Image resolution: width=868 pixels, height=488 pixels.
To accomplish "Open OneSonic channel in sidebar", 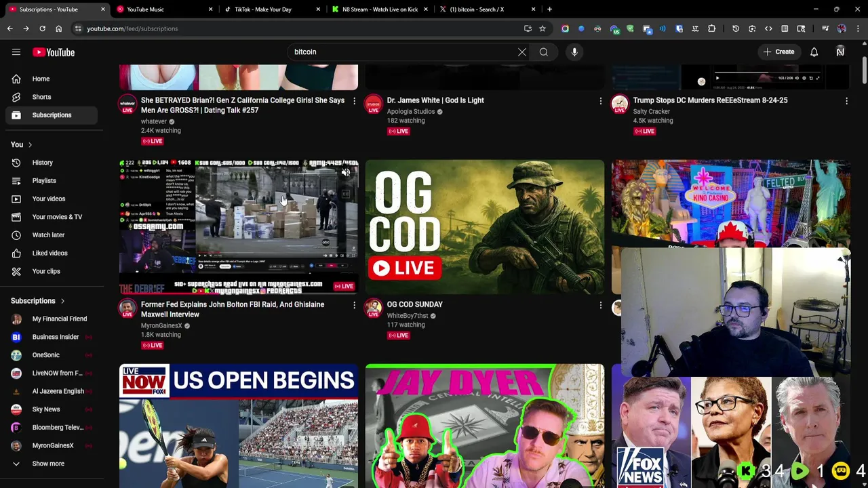I will [52, 355].
